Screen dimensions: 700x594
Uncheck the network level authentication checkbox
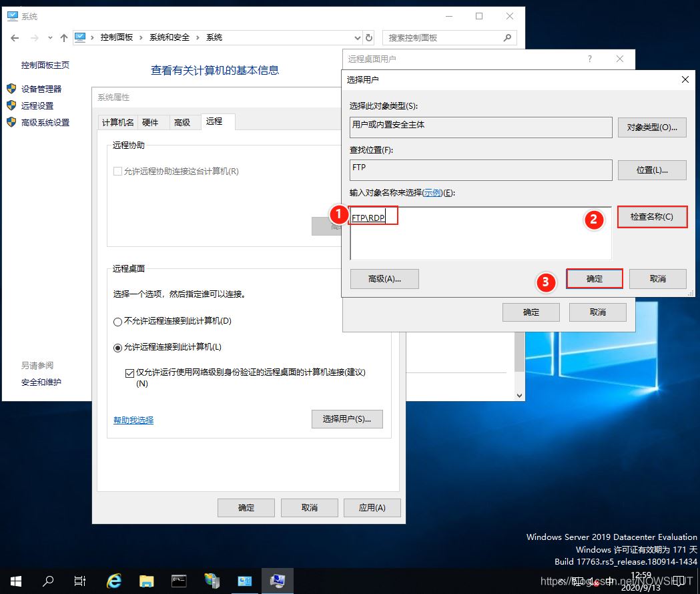point(129,373)
